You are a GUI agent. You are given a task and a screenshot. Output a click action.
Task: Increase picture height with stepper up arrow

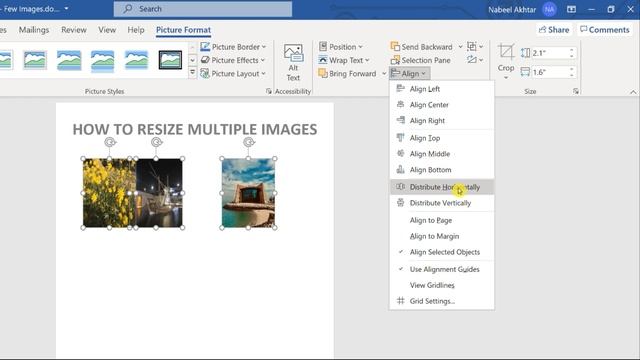[x=571, y=50]
